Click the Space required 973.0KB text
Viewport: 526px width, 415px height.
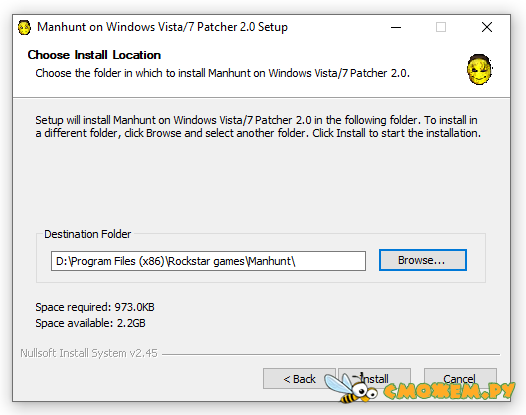95,307
